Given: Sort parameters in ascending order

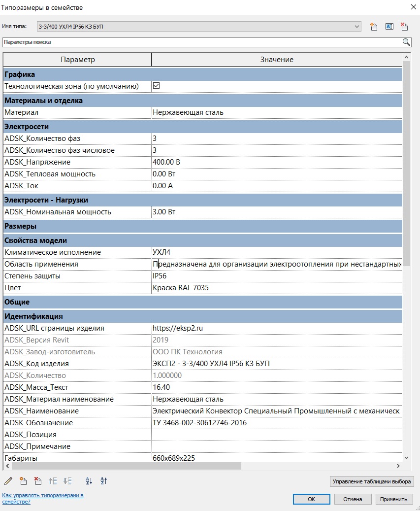Looking at the screenshot, I should pyautogui.click(x=89, y=480).
